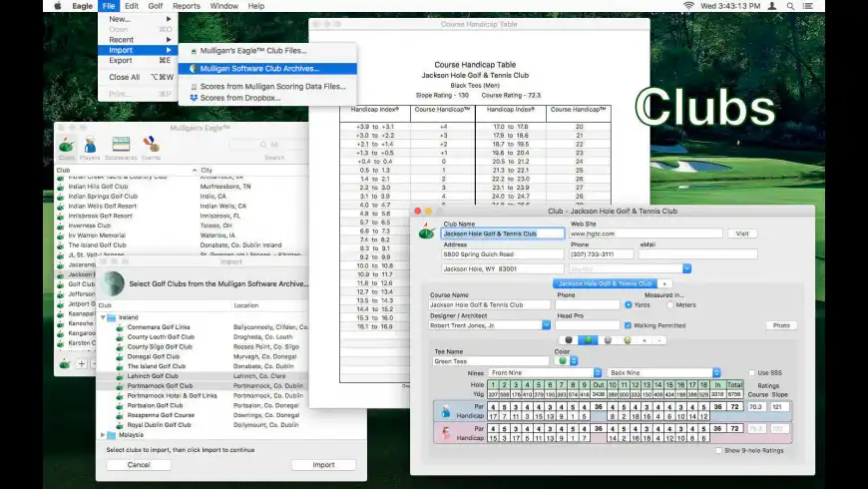Open Notification Center from the menu bar

pos(808,6)
